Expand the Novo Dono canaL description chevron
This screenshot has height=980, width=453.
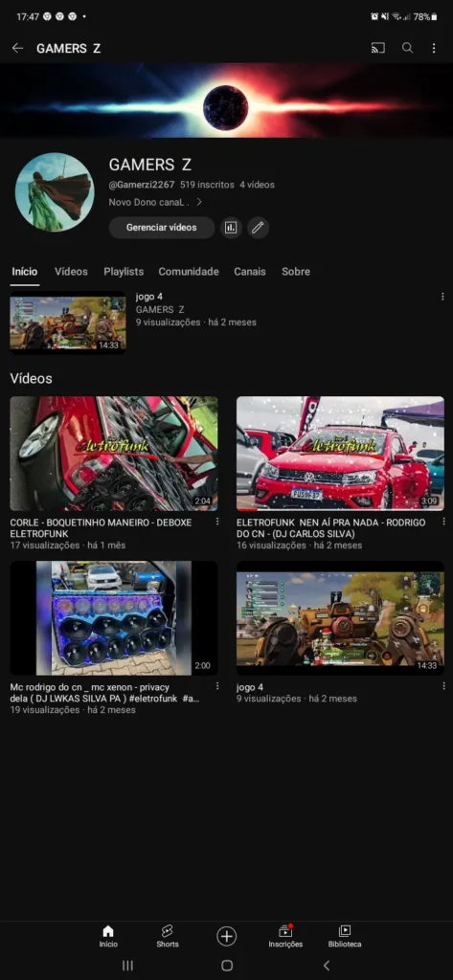pos(199,202)
